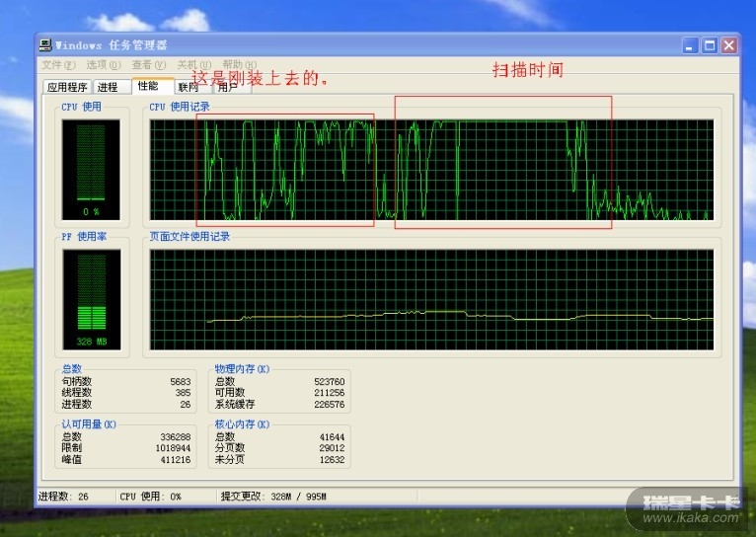Click the 认可用量 总数 value 336288
The height and width of the screenshot is (537, 756).
[176, 436]
